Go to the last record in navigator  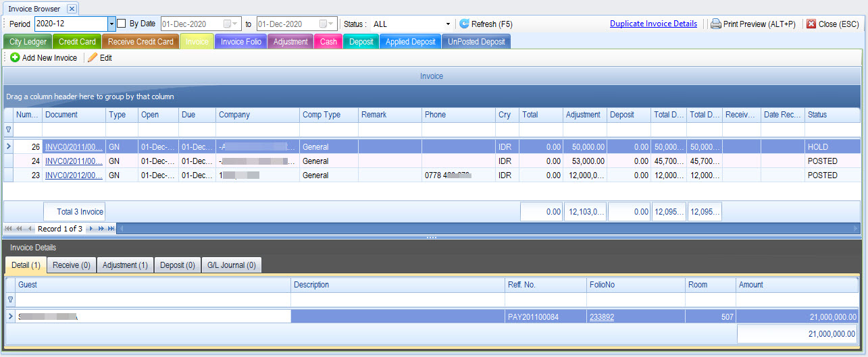111,229
